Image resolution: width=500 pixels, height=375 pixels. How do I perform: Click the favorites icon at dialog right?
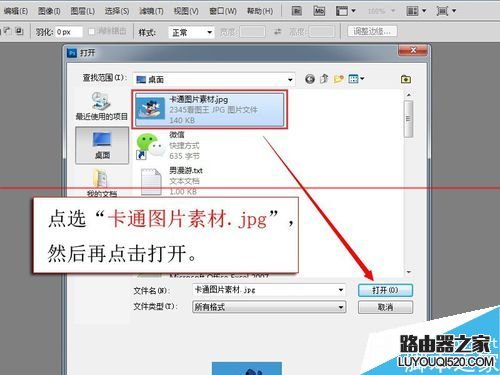point(406,79)
